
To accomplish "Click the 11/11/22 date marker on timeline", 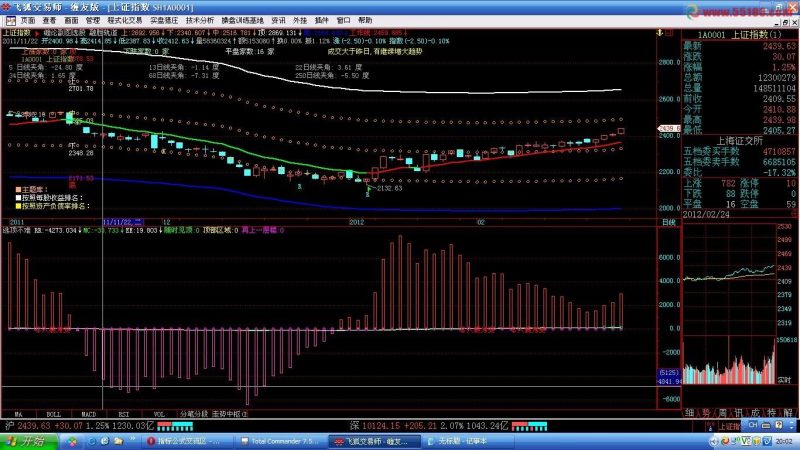I will (123, 222).
